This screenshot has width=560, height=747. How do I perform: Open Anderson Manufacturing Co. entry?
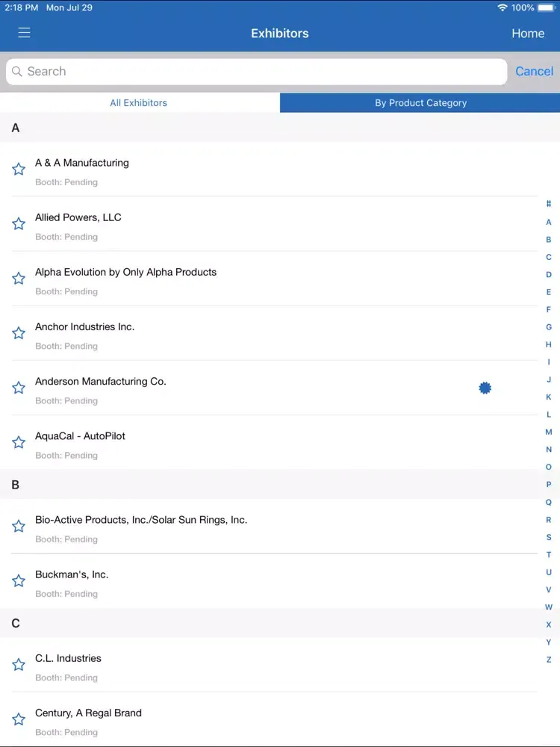pos(269,388)
